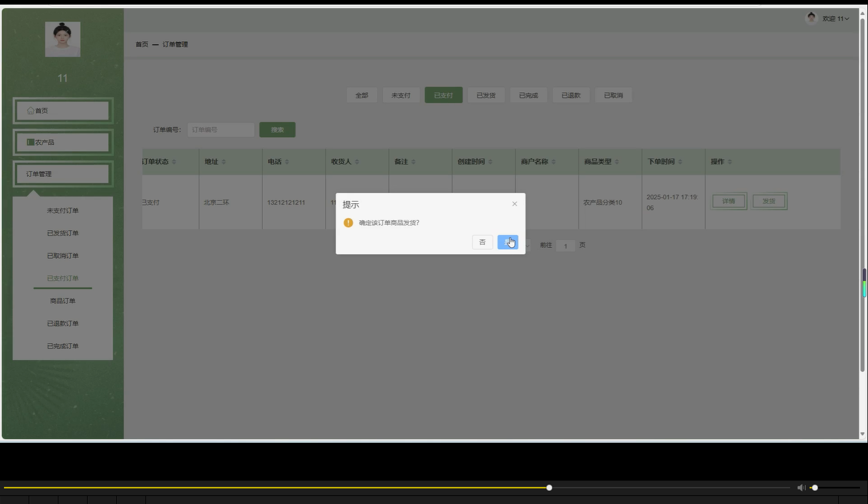
Task: Click the address cell 北京二环
Action: click(216, 203)
